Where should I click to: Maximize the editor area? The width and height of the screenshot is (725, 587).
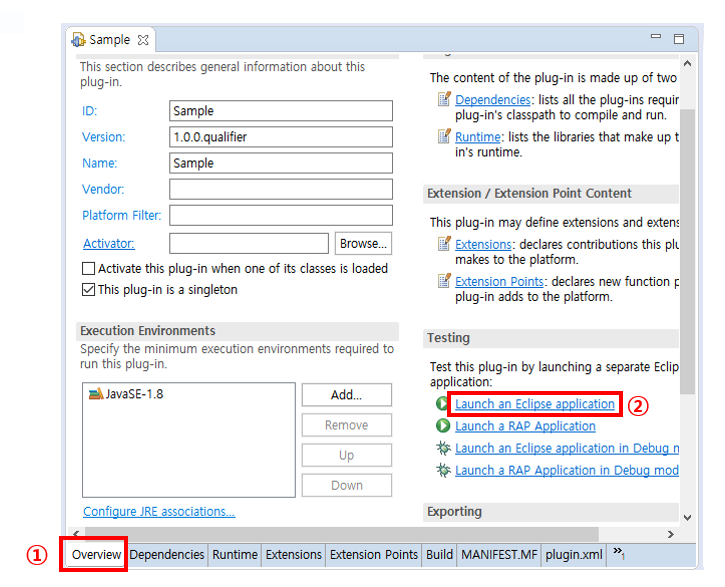[x=679, y=39]
